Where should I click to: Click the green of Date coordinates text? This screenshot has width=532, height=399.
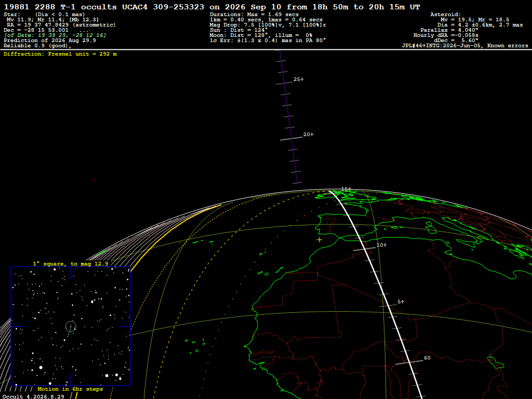click(x=55, y=35)
